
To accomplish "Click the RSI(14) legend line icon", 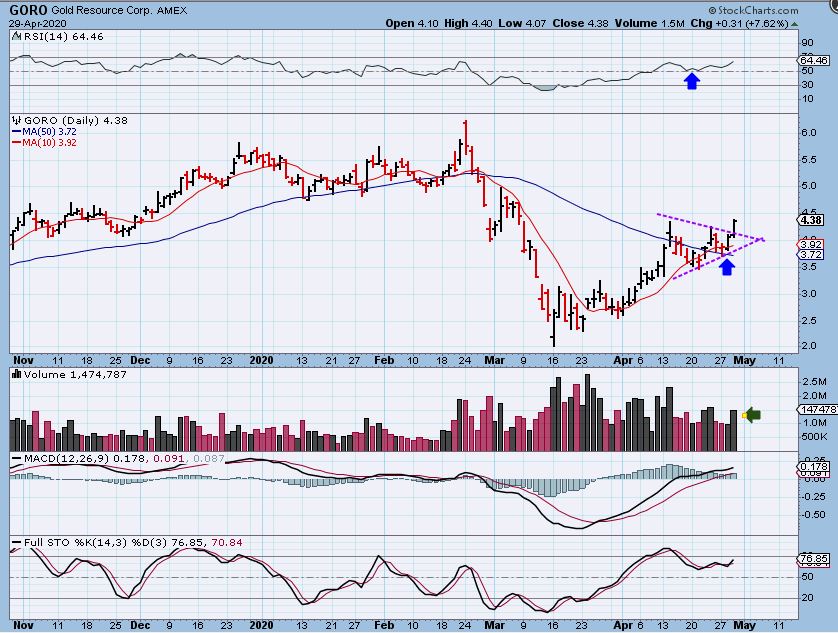I will click(x=17, y=37).
